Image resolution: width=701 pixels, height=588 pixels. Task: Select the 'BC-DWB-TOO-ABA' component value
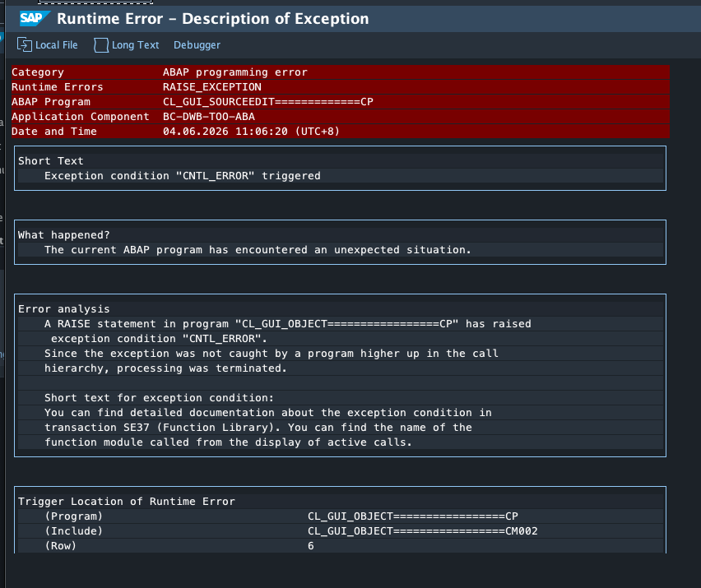coord(209,117)
